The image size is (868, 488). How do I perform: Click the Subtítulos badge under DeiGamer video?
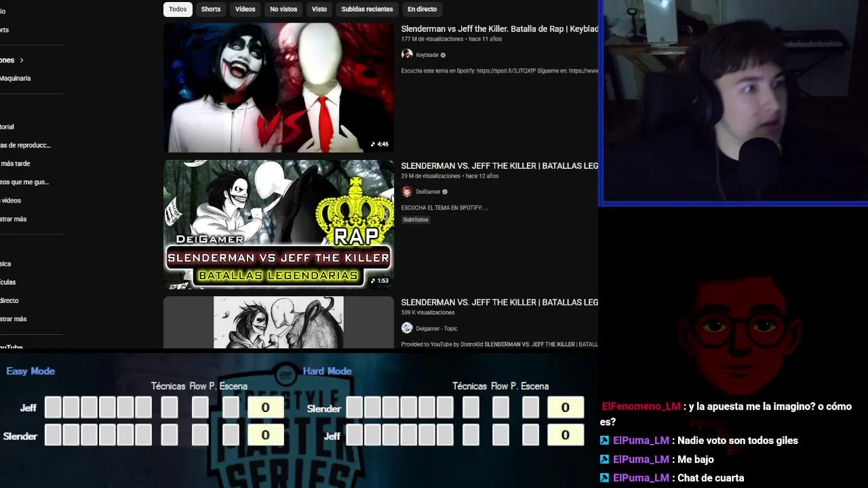[x=416, y=220]
